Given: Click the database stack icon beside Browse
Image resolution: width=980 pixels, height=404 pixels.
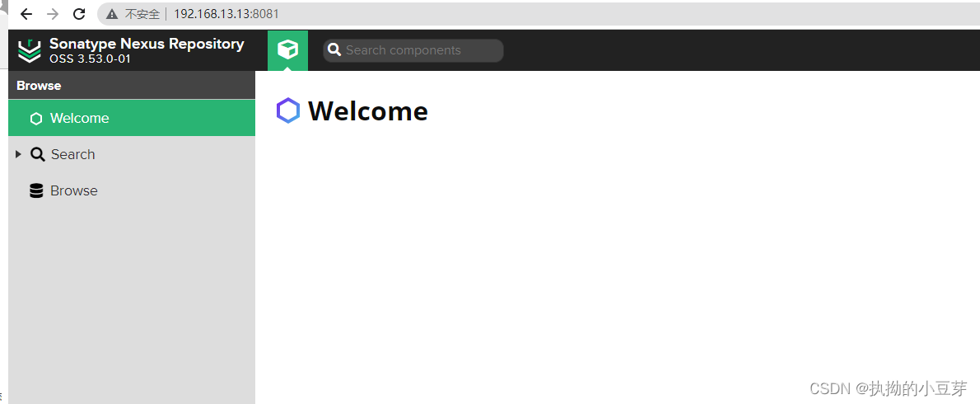Looking at the screenshot, I should (37, 190).
